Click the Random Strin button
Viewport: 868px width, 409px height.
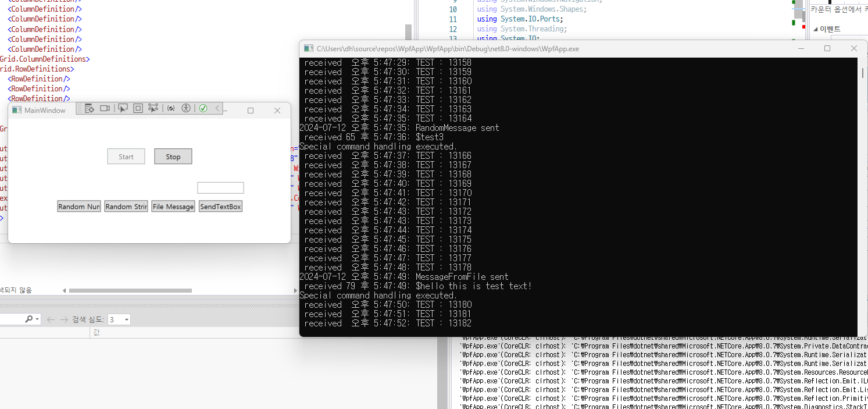pos(126,207)
